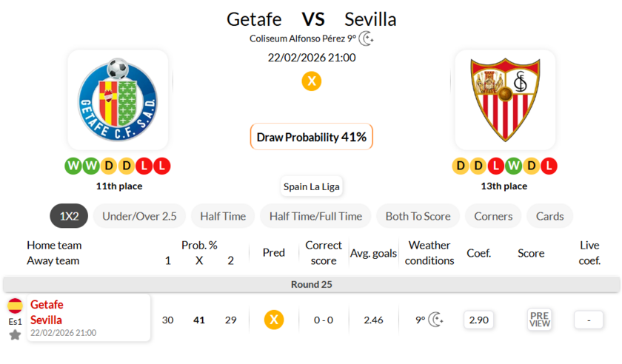Open the Half Time tab
The width and height of the screenshot is (622, 364).
[223, 216]
